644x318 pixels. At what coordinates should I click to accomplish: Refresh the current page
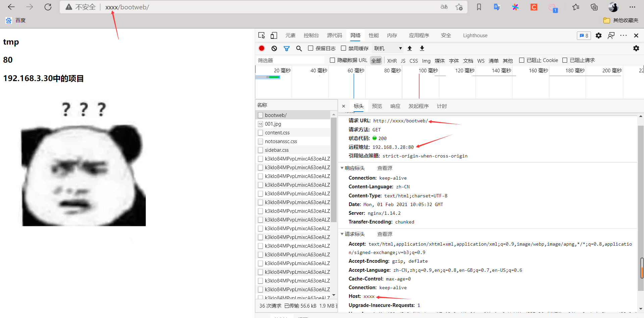(x=48, y=7)
